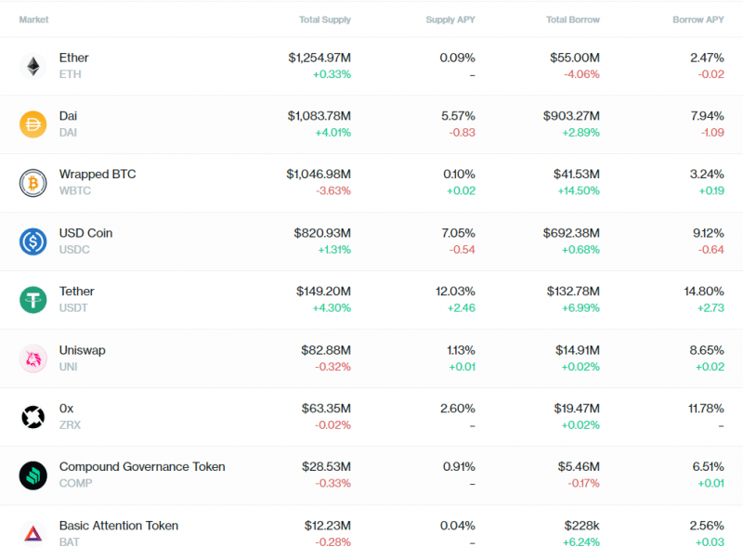Click the Ether ETH coin icon
Viewport: 743px width, 560px height.
pos(33,66)
